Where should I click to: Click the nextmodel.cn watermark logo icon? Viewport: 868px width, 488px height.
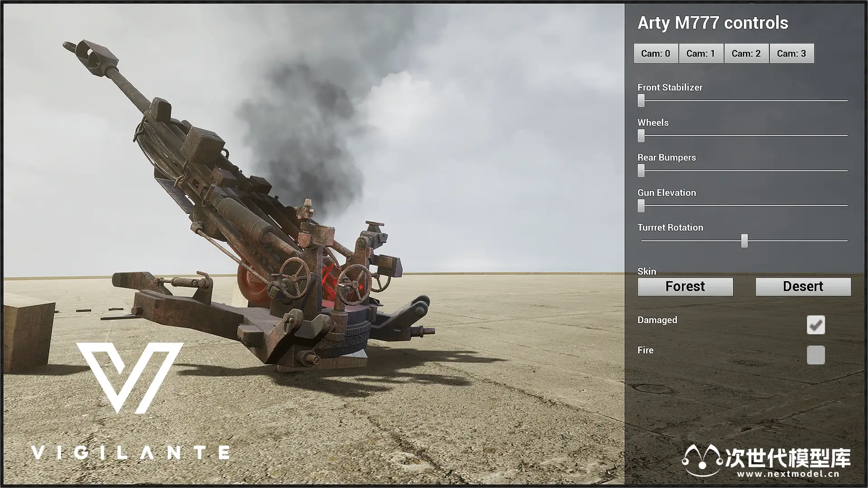[x=702, y=460]
